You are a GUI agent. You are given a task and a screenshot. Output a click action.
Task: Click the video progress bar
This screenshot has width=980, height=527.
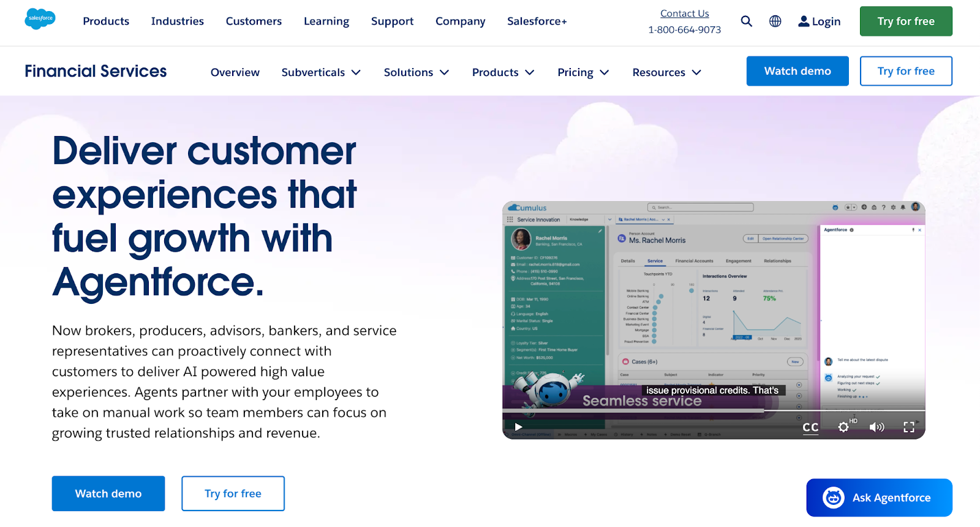(714, 410)
